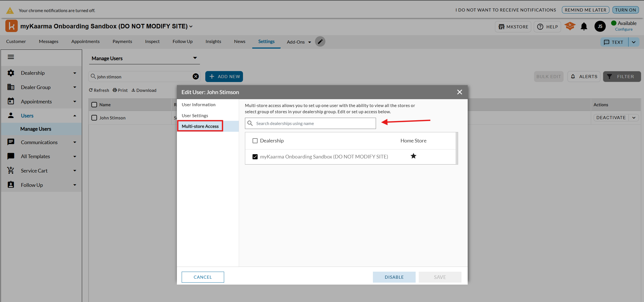Click the myKaarma orange logo icon
644x302 pixels.
pyautogui.click(x=12, y=26)
